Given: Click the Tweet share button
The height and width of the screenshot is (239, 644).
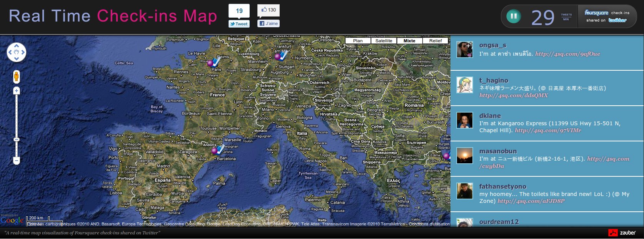Looking at the screenshot, I should coord(239,24).
